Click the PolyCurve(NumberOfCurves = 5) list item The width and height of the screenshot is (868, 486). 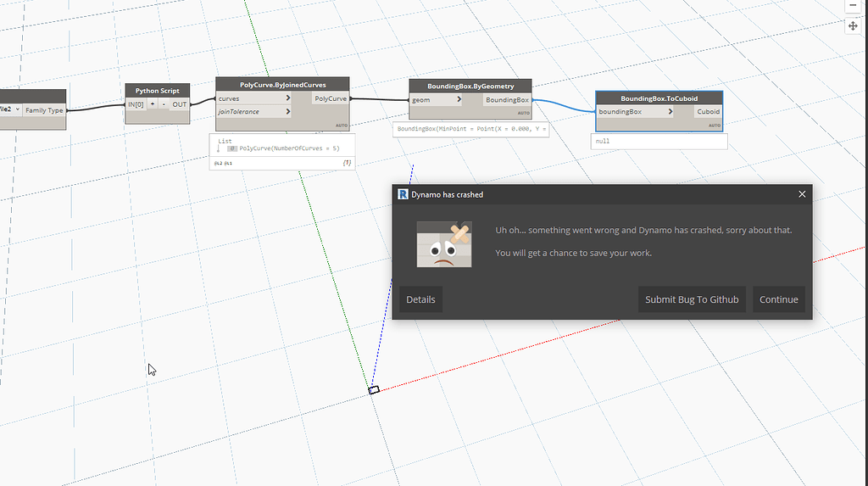pyautogui.click(x=289, y=148)
